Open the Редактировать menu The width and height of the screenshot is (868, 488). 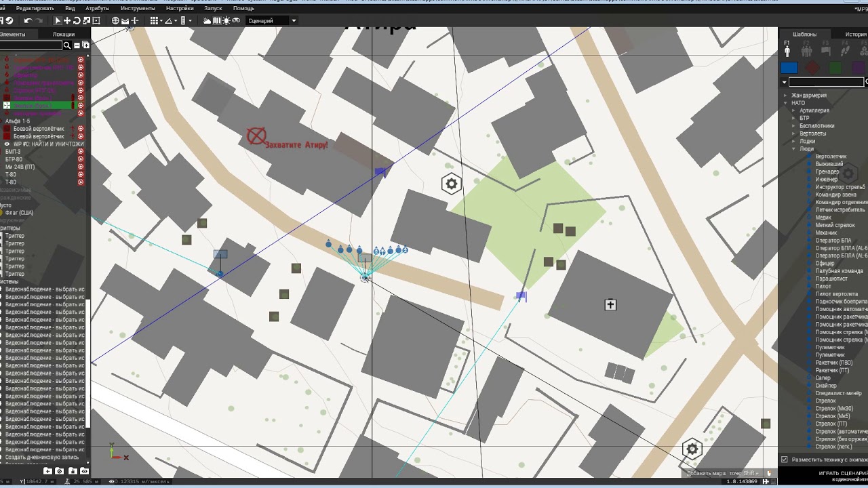[35, 8]
